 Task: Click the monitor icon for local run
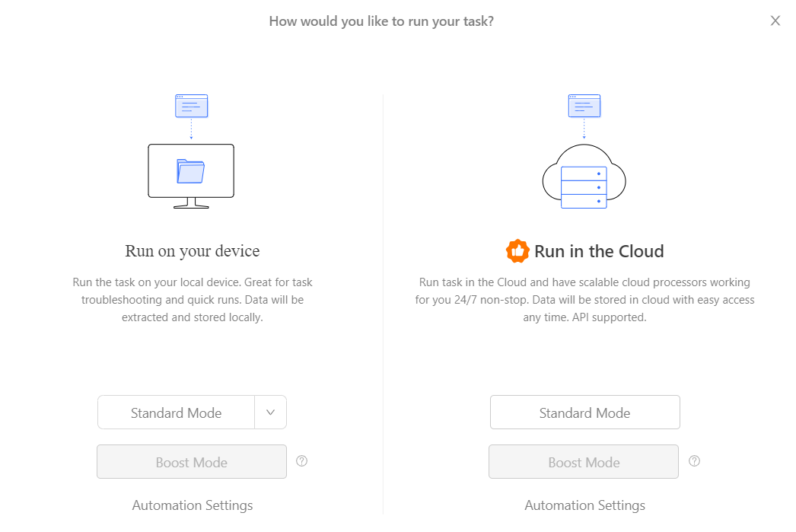coord(191,175)
